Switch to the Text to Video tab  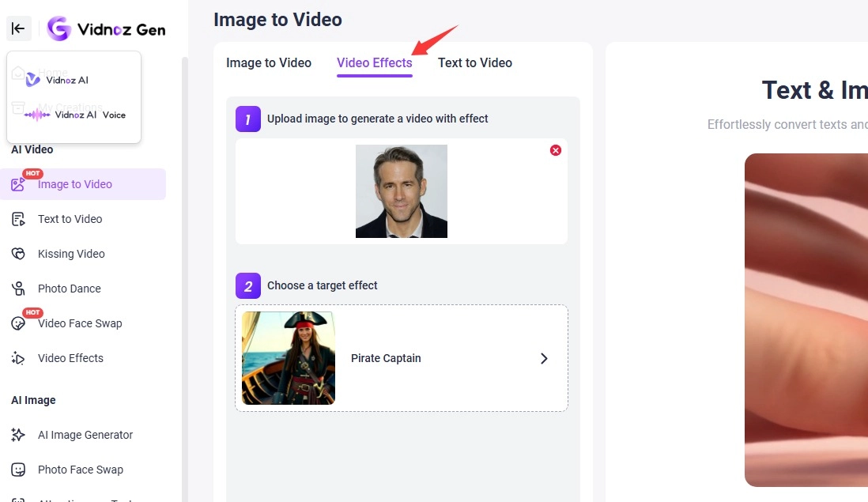[x=474, y=62]
